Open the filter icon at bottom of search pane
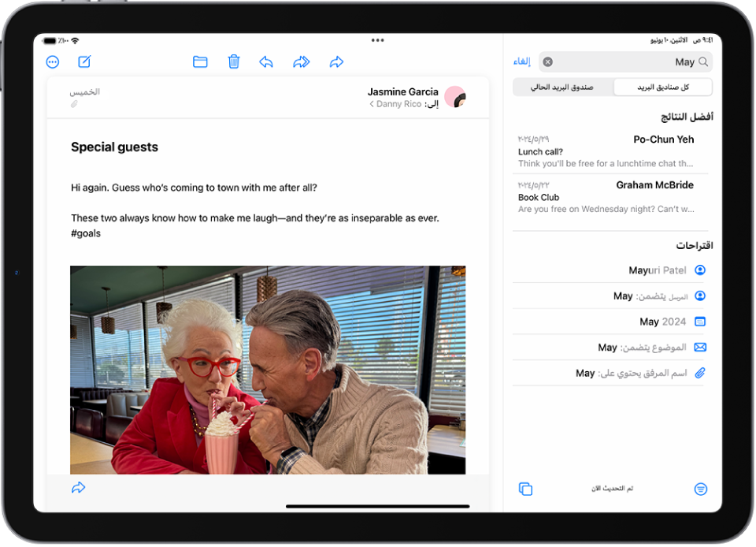Screen dimensions: 756x547 click(x=701, y=489)
